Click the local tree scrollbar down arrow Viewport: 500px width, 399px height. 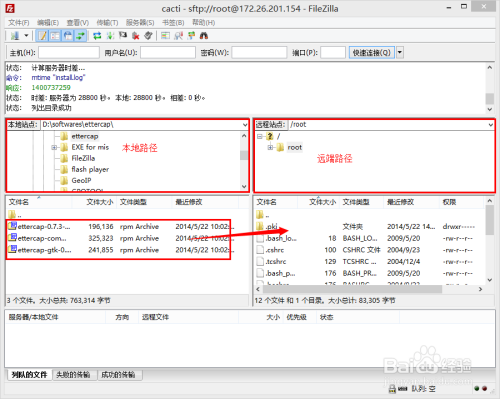(244, 187)
